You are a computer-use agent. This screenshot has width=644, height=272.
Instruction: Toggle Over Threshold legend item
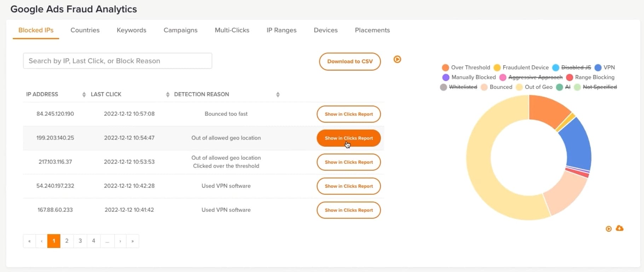coord(466,67)
